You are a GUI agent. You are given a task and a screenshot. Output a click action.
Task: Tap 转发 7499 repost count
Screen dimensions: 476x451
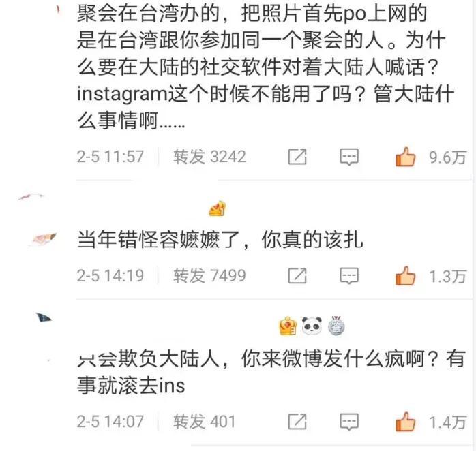point(209,276)
